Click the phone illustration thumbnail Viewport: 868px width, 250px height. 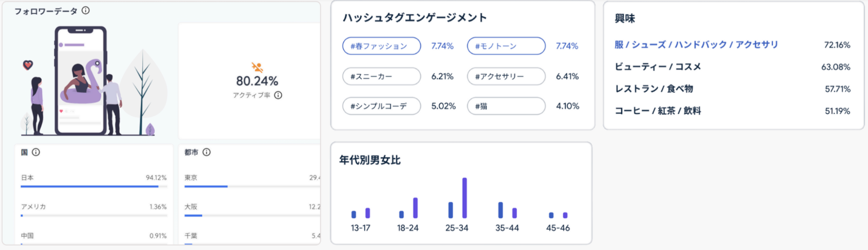[81, 81]
